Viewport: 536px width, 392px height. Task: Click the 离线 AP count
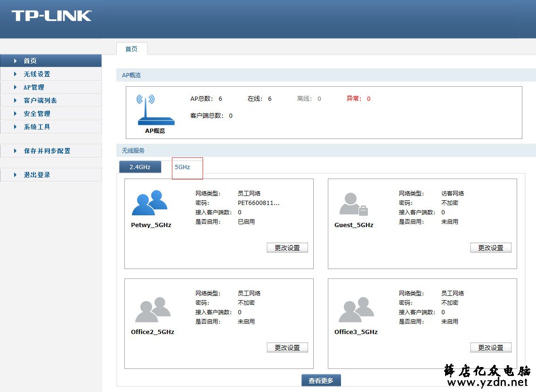point(319,98)
